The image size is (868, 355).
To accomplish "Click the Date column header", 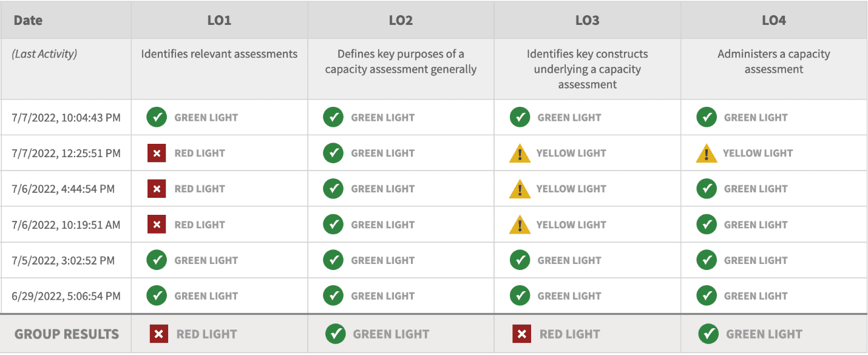I will pyautogui.click(x=28, y=20).
